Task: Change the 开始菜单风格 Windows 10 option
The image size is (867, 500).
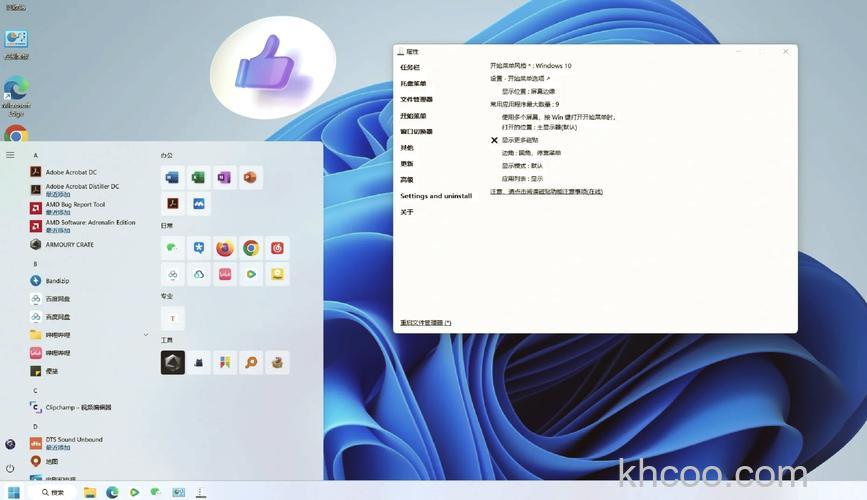Action: [x=530, y=65]
